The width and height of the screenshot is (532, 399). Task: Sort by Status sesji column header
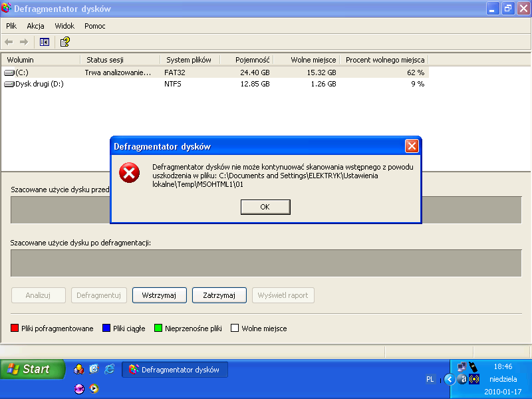[x=120, y=60]
